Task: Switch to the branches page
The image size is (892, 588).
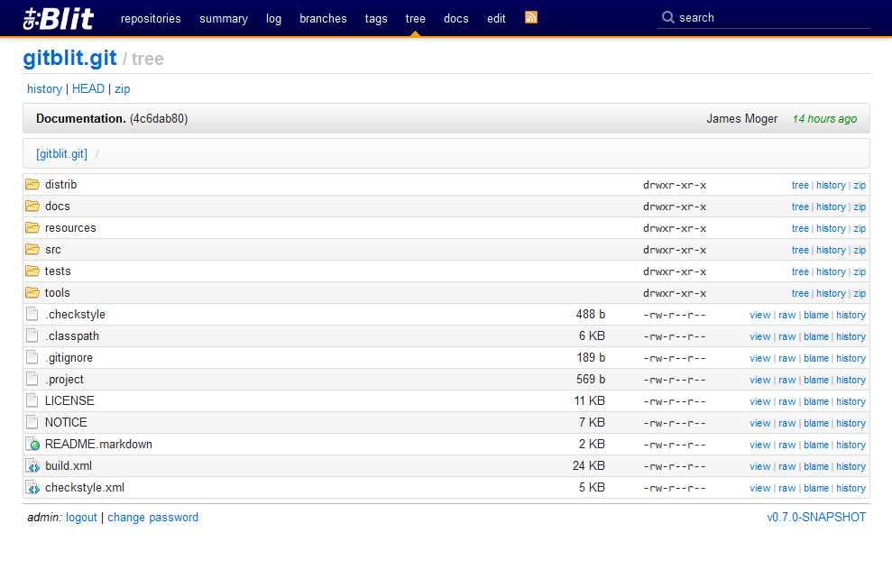Action: tap(323, 18)
